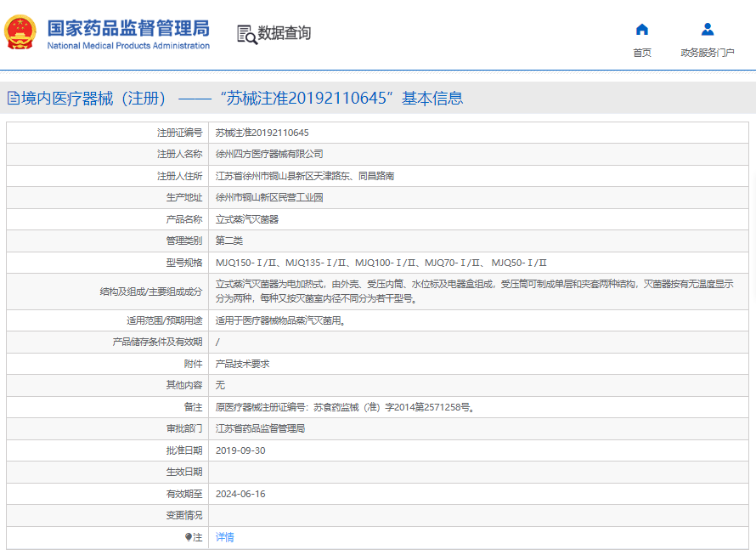
Task: Click the 注册人住所 row label
Action: pyautogui.click(x=180, y=176)
